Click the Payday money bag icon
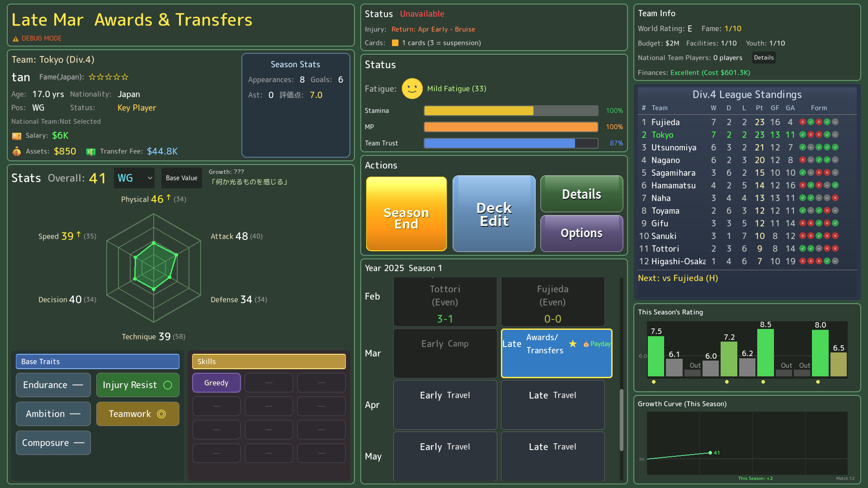The height and width of the screenshot is (488, 868). pyautogui.click(x=585, y=344)
